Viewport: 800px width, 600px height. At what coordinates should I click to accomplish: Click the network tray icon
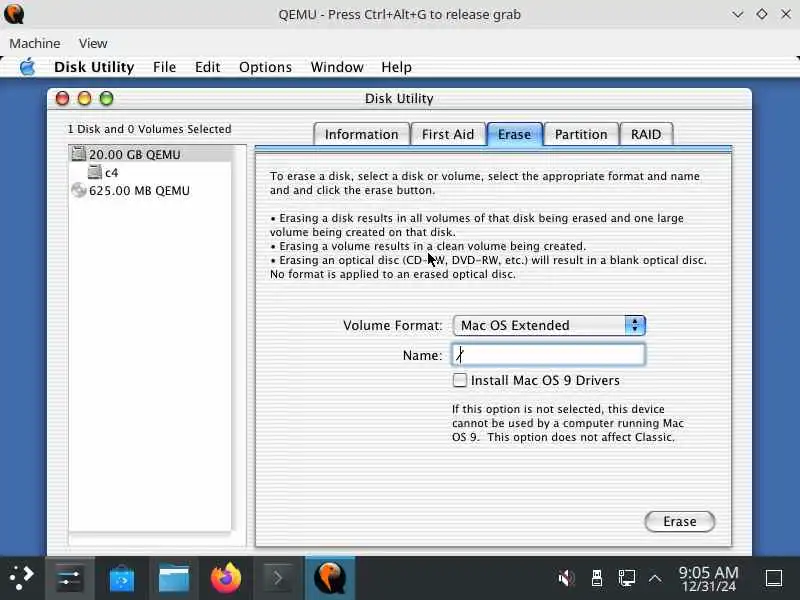627,578
